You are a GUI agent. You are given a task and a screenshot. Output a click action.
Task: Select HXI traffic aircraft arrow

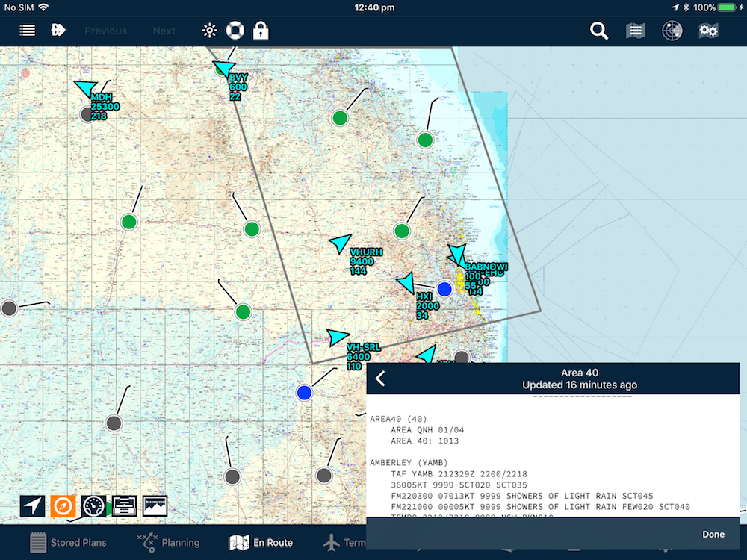406,283
